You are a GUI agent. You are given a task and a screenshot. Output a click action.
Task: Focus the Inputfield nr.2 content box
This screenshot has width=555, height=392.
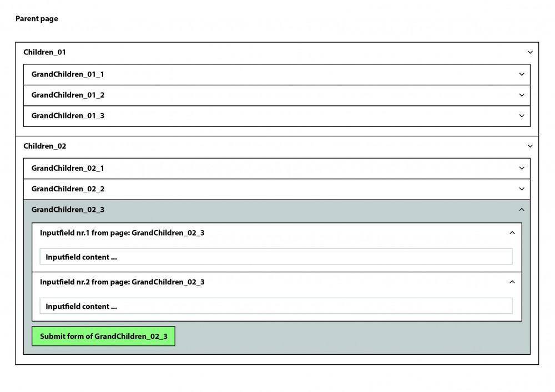[x=276, y=306]
